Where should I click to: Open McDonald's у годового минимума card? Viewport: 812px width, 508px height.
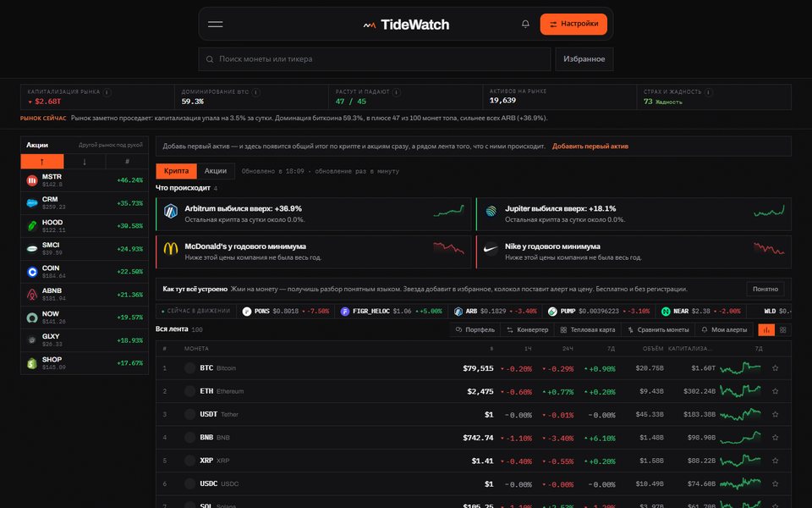click(x=313, y=252)
